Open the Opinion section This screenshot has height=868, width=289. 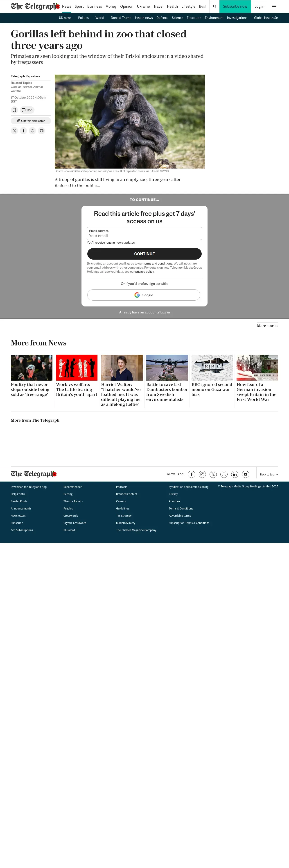click(x=127, y=6)
